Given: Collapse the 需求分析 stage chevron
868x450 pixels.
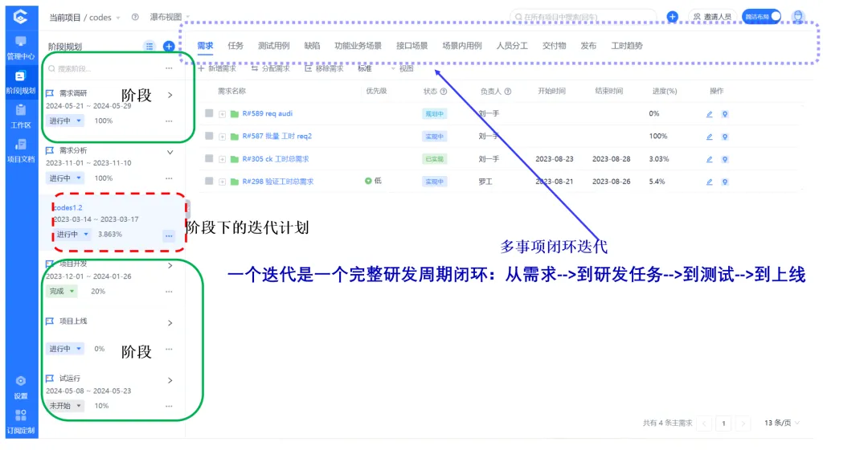Looking at the screenshot, I should pos(170,152).
